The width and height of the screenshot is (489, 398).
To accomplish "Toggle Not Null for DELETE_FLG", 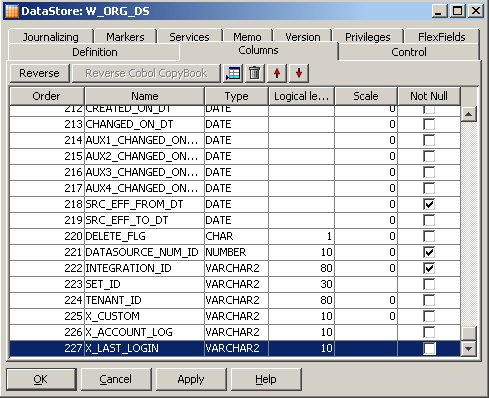I will tap(429, 236).
